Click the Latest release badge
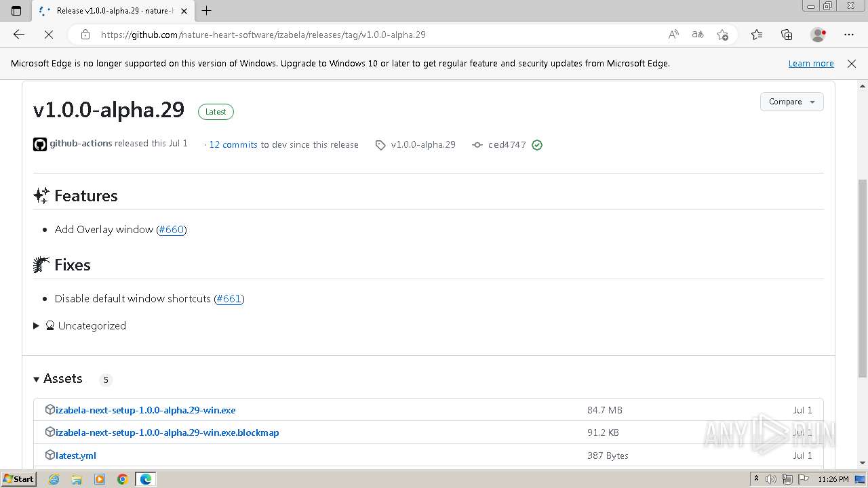Image resolution: width=868 pixels, height=488 pixels. pos(216,112)
